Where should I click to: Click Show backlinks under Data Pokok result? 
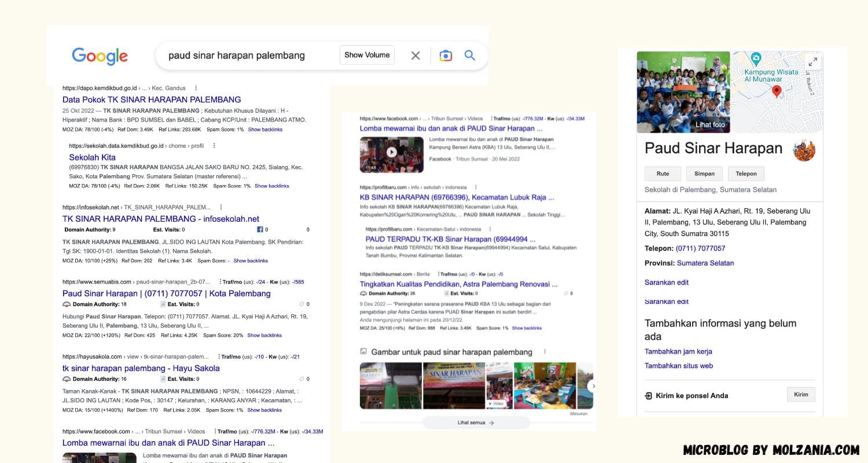click(x=266, y=130)
